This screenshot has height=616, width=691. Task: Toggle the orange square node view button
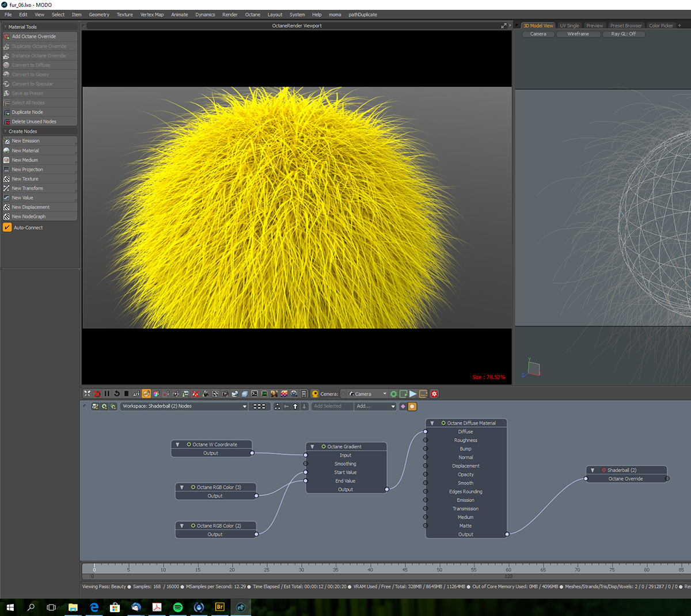click(412, 406)
